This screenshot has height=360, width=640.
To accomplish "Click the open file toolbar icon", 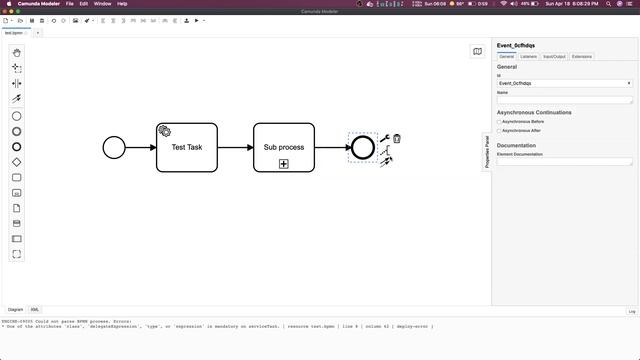I will pos(20,20).
